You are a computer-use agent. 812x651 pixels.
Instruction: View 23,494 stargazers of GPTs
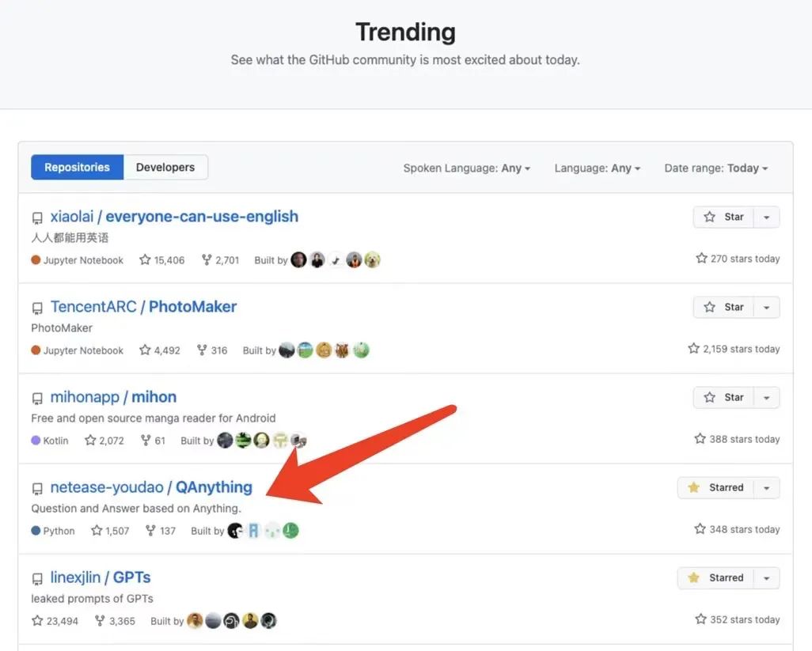coord(55,620)
